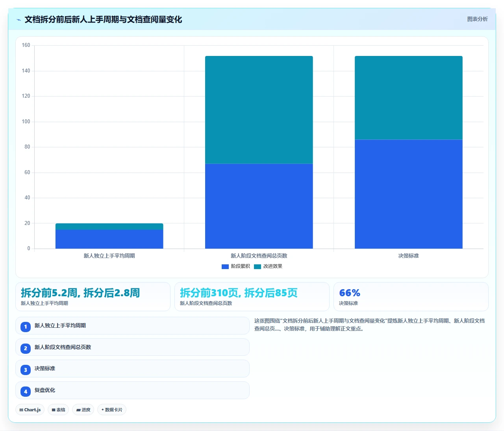The image size is (504, 431).
Task: Click the Chart.js tag
Action: point(30,410)
